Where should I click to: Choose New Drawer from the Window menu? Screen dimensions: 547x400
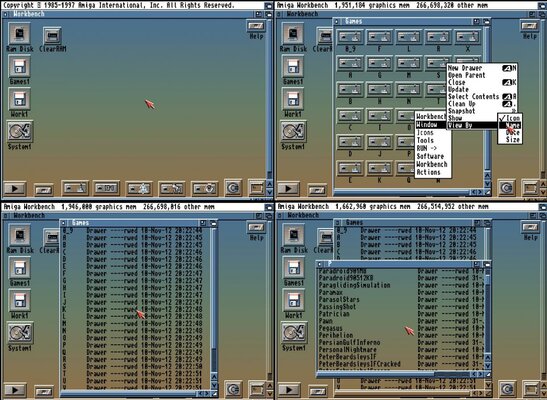pos(482,68)
